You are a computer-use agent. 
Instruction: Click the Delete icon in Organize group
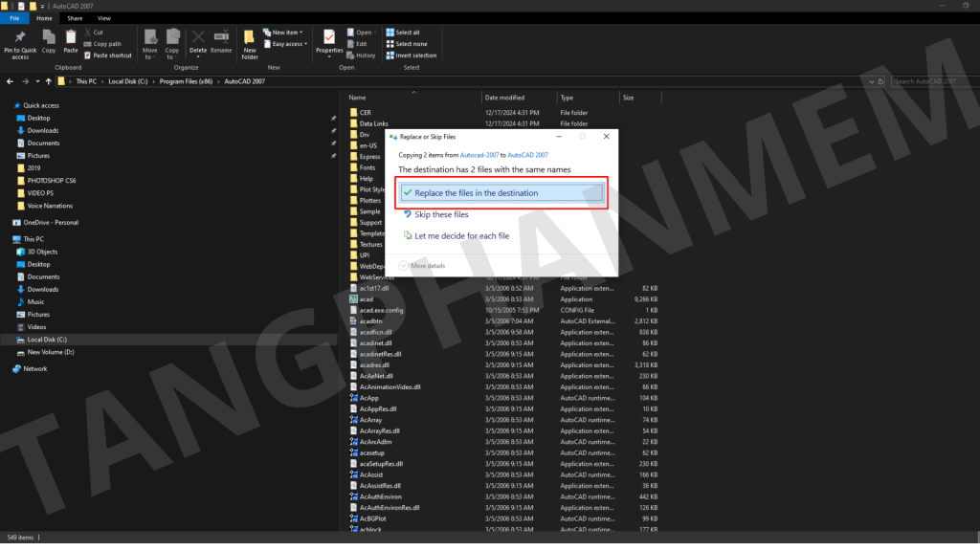coord(198,37)
